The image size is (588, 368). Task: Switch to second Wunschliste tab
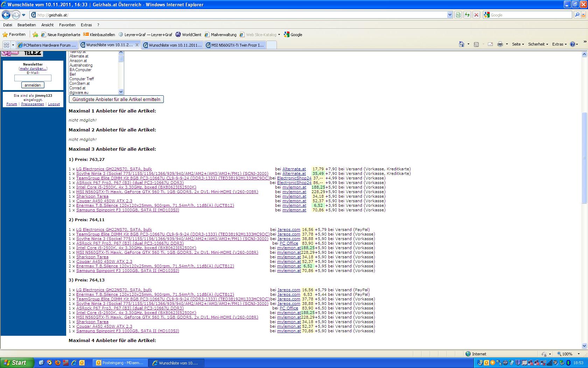(x=173, y=45)
